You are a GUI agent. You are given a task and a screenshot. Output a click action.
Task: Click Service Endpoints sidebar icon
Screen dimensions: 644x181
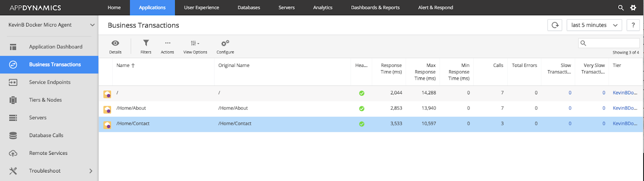(x=13, y=82)
